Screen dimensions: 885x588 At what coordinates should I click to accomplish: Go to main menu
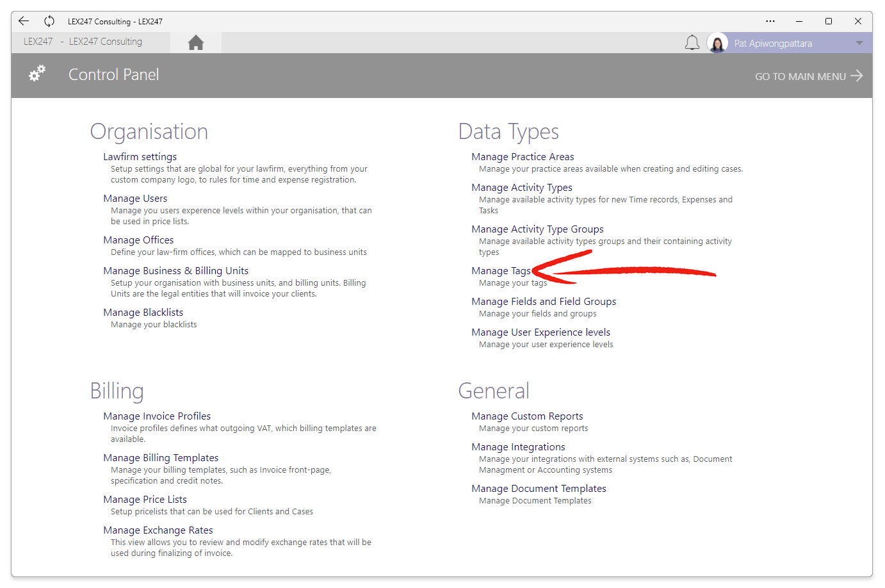click(808, 76)
